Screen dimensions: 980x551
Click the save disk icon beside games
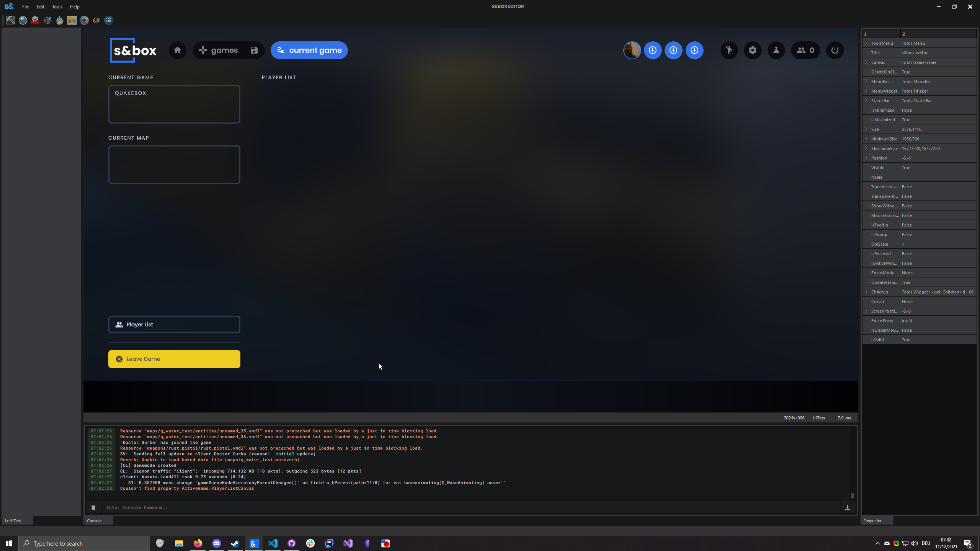point(254,50)
